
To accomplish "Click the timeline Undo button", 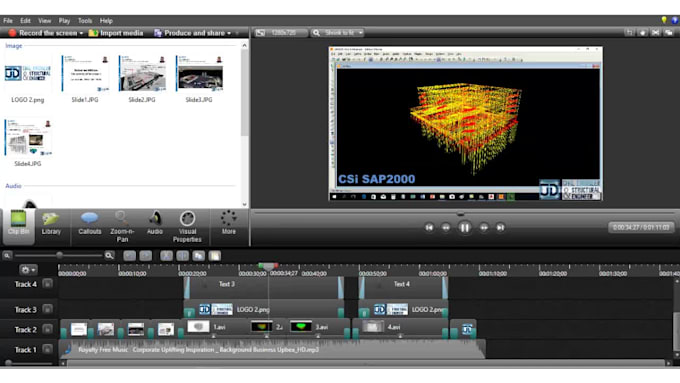I will [x=129, y=255].
